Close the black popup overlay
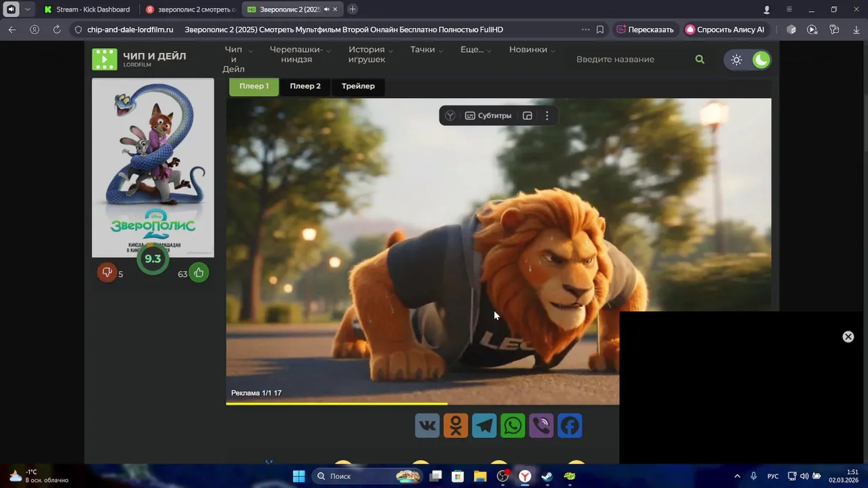This screenshot has width=868, height=488. [848, 337]
